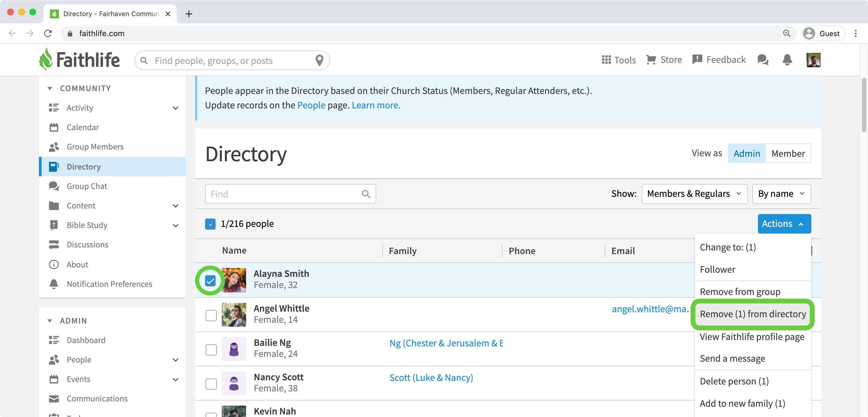Expand the Events chevron under Admin
Viewport: 868px width, 417px height.
point(175,379)
